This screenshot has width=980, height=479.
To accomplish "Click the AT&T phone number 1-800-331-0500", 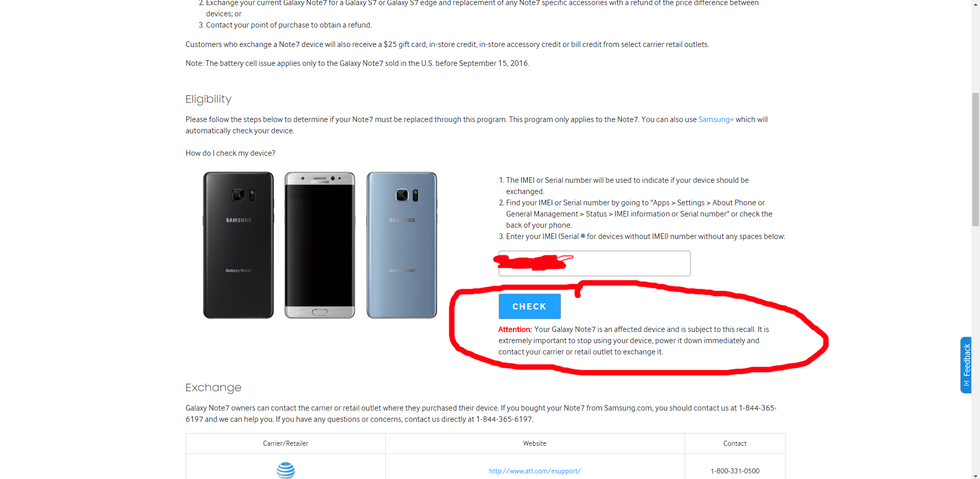I will pos(734,471).
